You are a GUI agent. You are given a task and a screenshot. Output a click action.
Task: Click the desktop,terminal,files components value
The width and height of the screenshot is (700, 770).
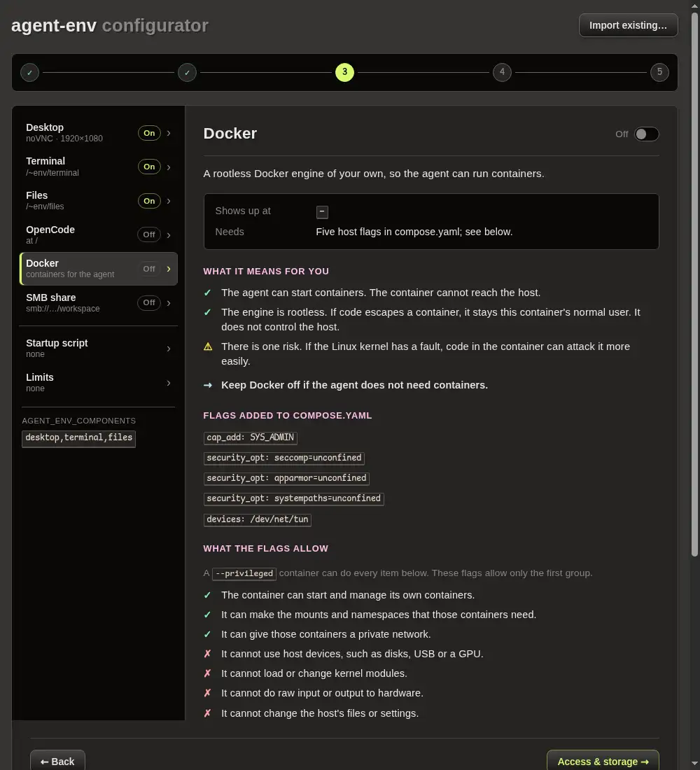pos(78,438)
